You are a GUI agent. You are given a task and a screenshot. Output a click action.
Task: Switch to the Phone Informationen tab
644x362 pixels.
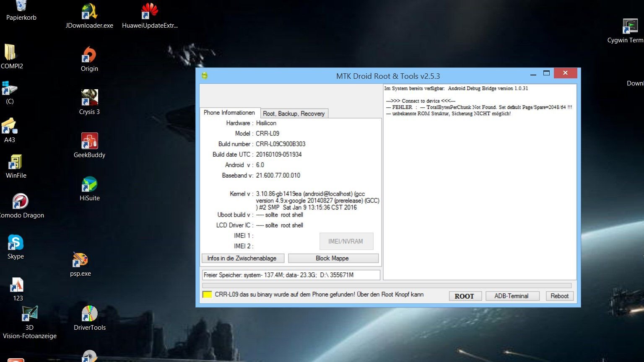pos(229,113)
